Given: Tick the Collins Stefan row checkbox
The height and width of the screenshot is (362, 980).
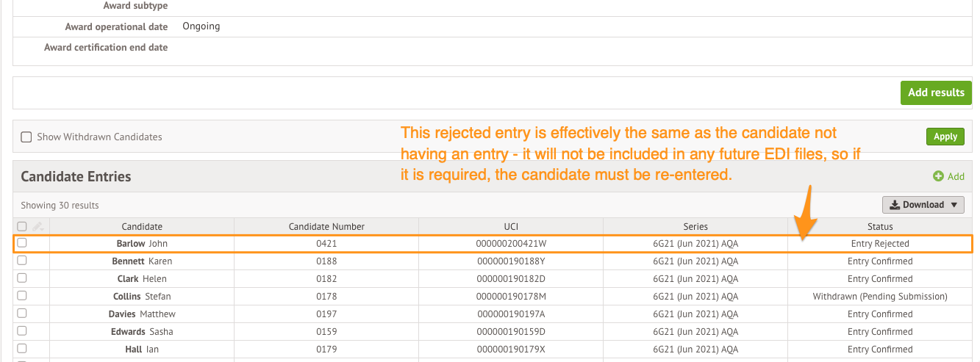Looking at the screenshot, I should click(22, 296).
